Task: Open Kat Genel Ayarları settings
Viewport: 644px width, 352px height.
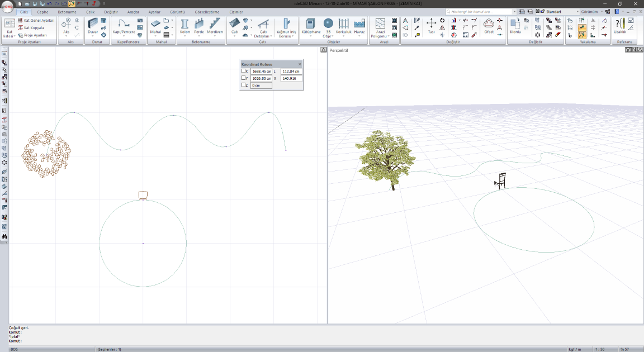Action: tap(36, 20)
